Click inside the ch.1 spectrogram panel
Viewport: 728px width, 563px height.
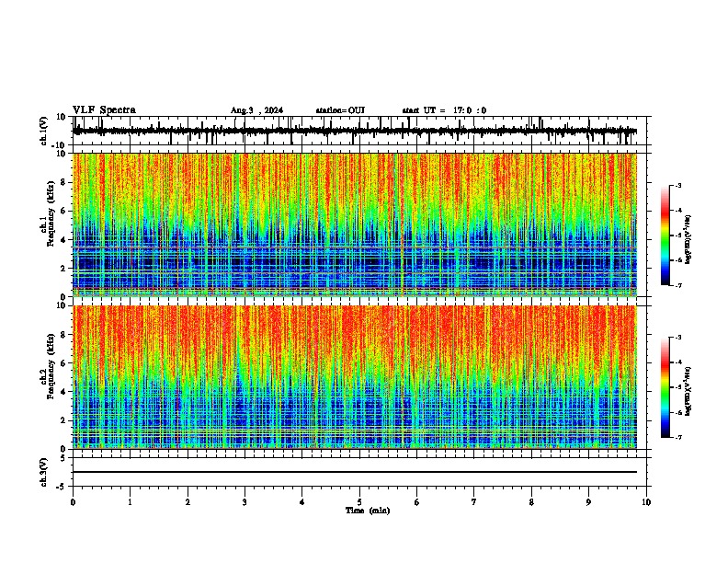[x=355, y=224]
